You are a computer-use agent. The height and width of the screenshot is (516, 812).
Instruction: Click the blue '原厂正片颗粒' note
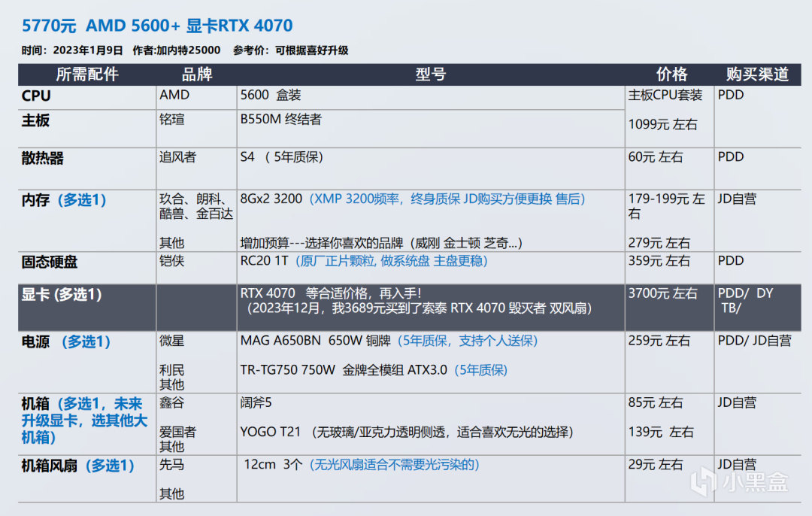click(338, 260)
